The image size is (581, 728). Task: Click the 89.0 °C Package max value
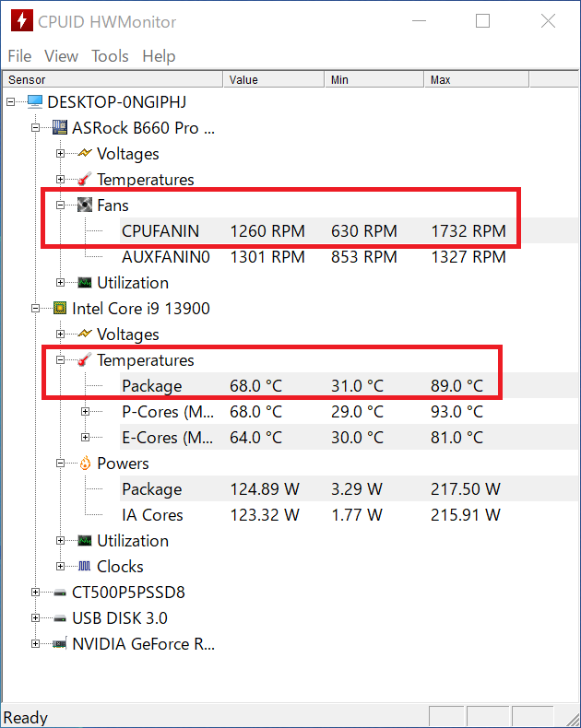456,385
